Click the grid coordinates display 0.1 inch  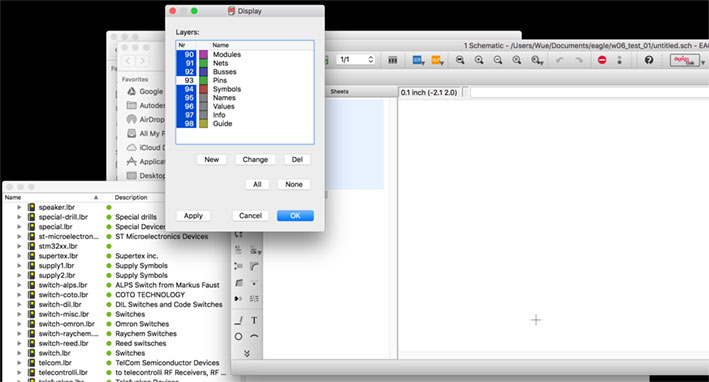pyautogui.click(x=429, y=92)
